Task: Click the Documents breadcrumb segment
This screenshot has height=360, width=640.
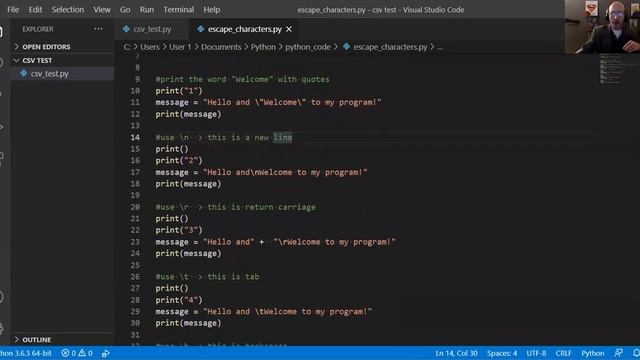Action: pos(221,47)
